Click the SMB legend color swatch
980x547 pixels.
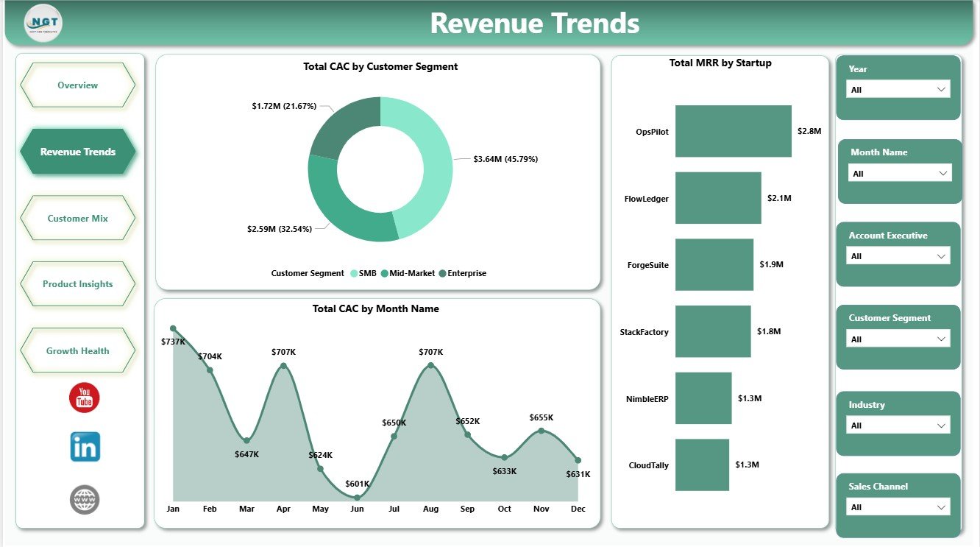click(x=354, y=273)
